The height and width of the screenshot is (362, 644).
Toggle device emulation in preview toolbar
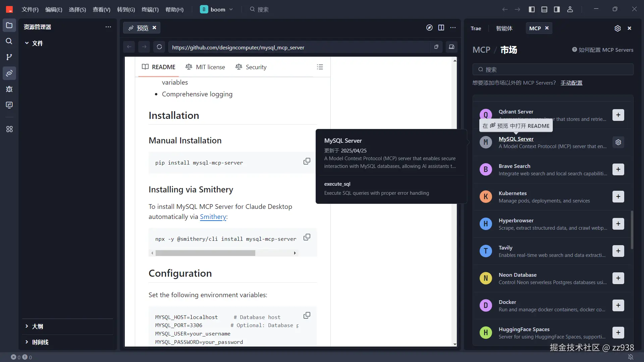(451, 47)
